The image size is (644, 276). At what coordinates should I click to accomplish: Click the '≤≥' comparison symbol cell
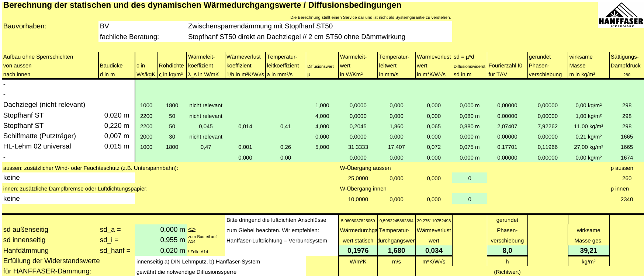192,230
